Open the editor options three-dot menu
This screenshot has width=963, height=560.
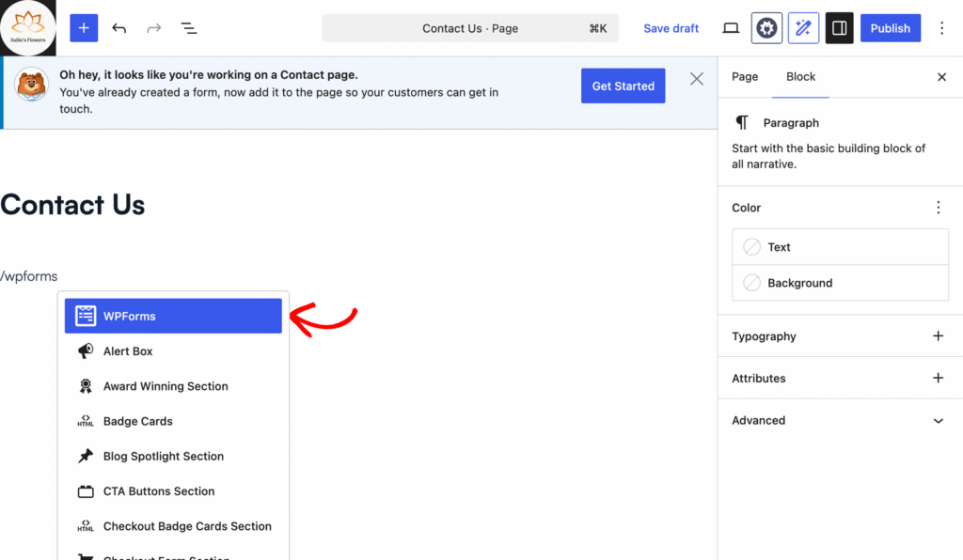tap(941, 28)
